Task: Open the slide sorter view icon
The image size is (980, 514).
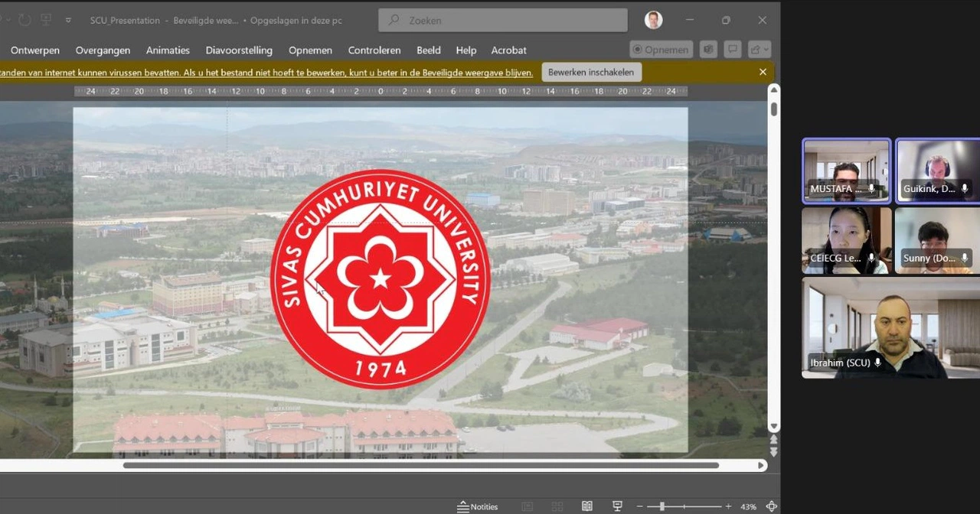Action: click(557, 506)
